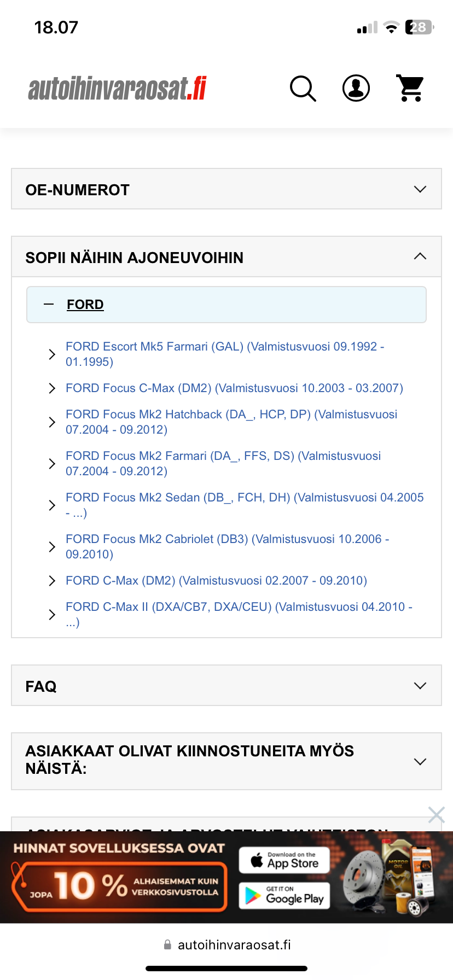Collapse the Sopii näihin ajoneuvoihin section

coord(420,256)
